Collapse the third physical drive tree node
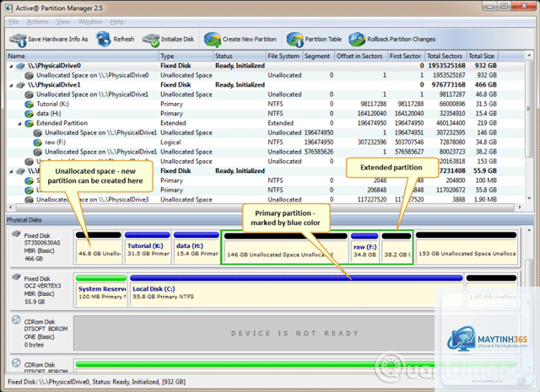Image resolution: width=540 pixels, height=392 pixels. pos(11,171)
